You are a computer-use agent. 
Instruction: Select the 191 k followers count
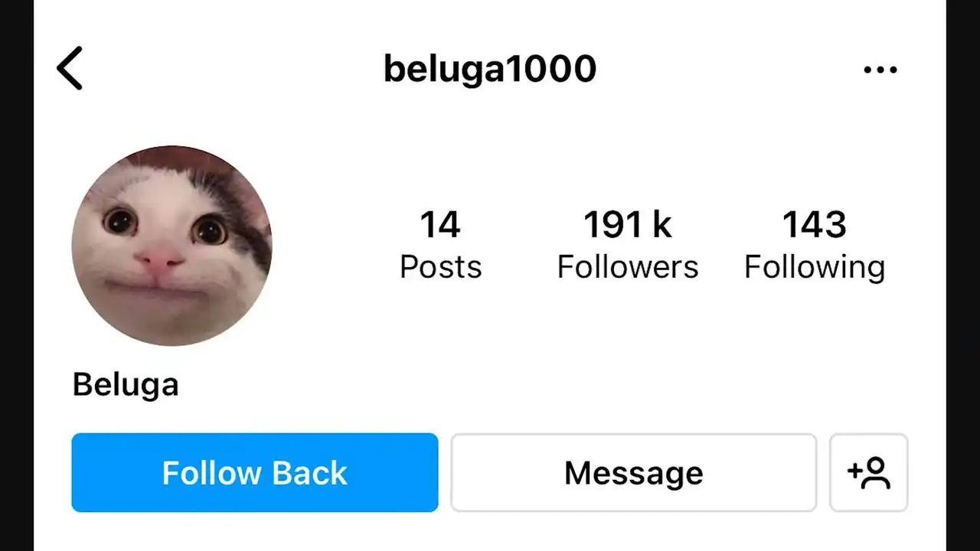627,225
